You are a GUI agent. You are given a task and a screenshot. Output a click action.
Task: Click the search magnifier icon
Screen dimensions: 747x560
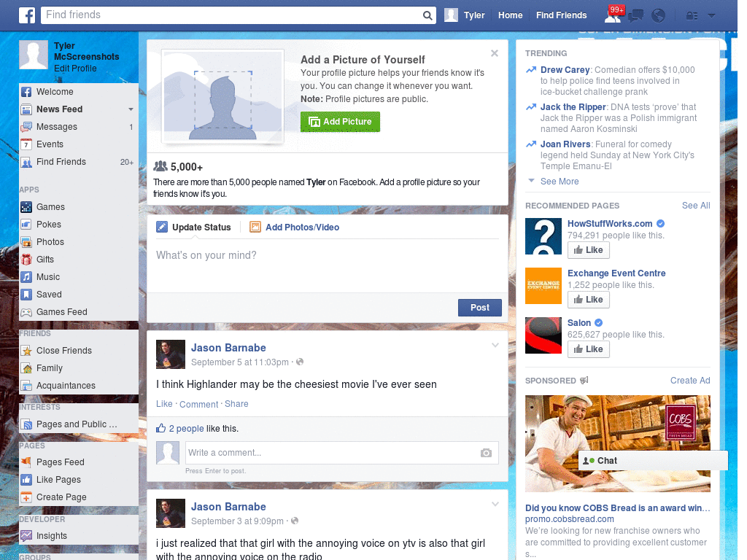coord(427,15)
